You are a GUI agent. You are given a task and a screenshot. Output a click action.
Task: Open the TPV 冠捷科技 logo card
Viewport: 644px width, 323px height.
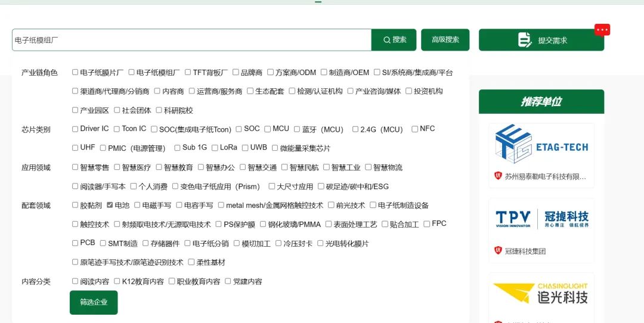(x=541, y=218)
